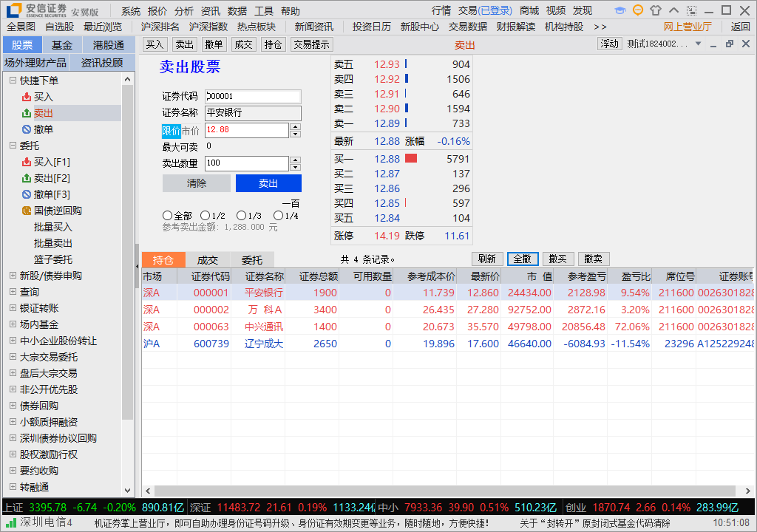The image size is (757, 532).
Task: Click the buy icon under 快捷下单
Action: (x=27, y=97)
